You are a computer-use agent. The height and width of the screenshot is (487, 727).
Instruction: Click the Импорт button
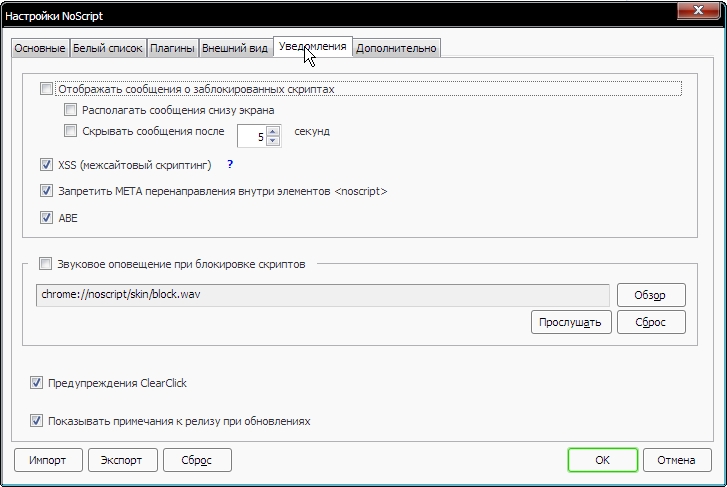coord(48,460)
